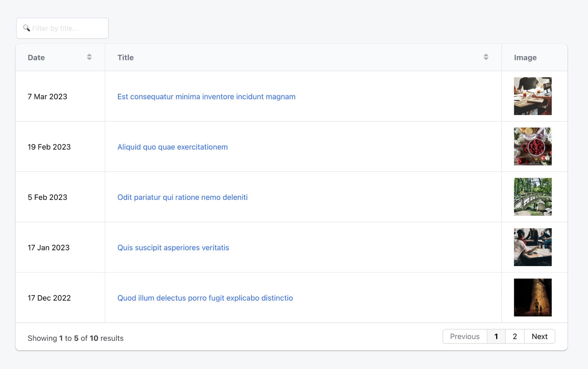588x369 pixels.
Task: Open "Quod illum delectus porro fugit" link
Action: 205,298
